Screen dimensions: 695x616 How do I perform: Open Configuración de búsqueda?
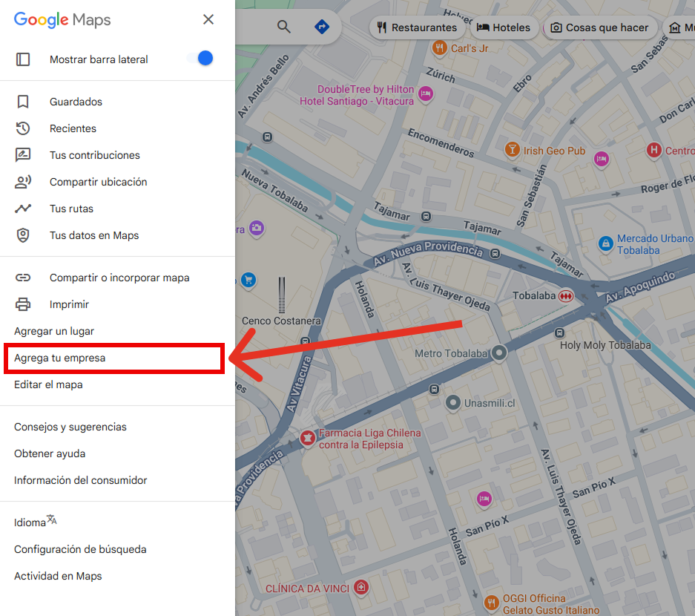tap(117, 549)
